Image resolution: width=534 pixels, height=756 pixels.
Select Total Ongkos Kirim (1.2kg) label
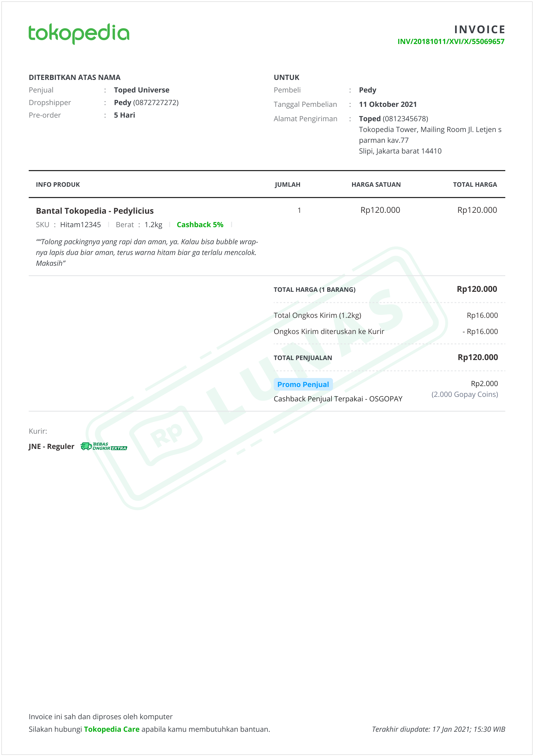click(317, 315)
